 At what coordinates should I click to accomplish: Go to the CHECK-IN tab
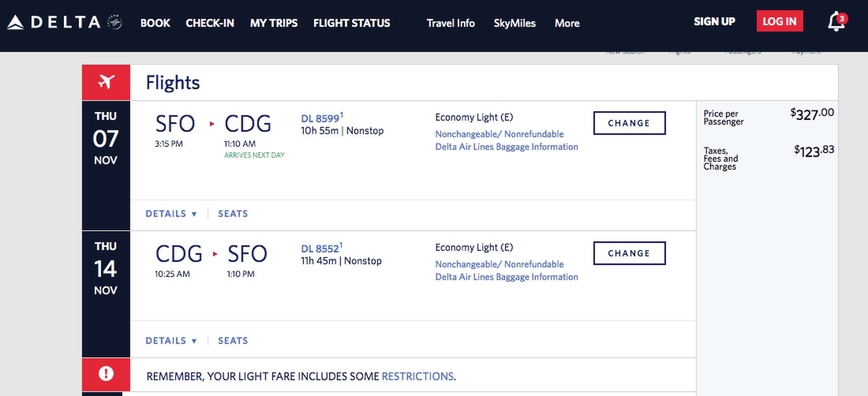pyautogui.click(x=210, y=23)
